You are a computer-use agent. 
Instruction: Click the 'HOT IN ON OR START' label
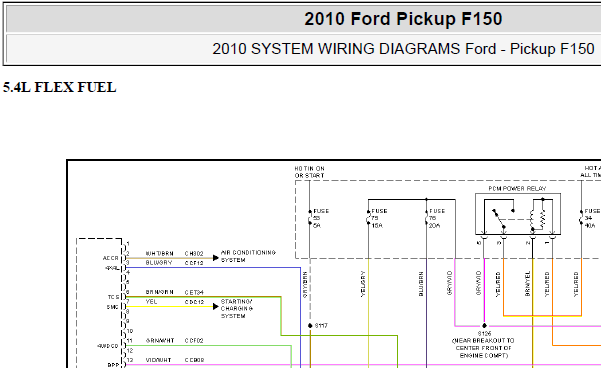coord(310,172)
